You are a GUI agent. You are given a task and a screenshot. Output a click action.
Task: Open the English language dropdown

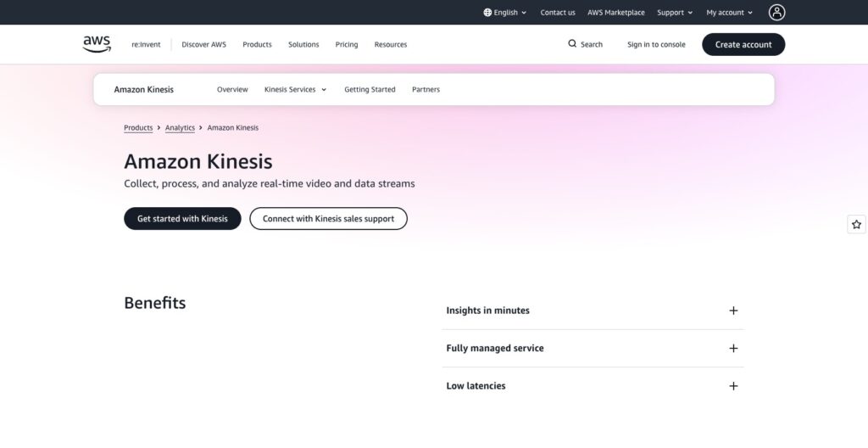[x=505, y=12]
